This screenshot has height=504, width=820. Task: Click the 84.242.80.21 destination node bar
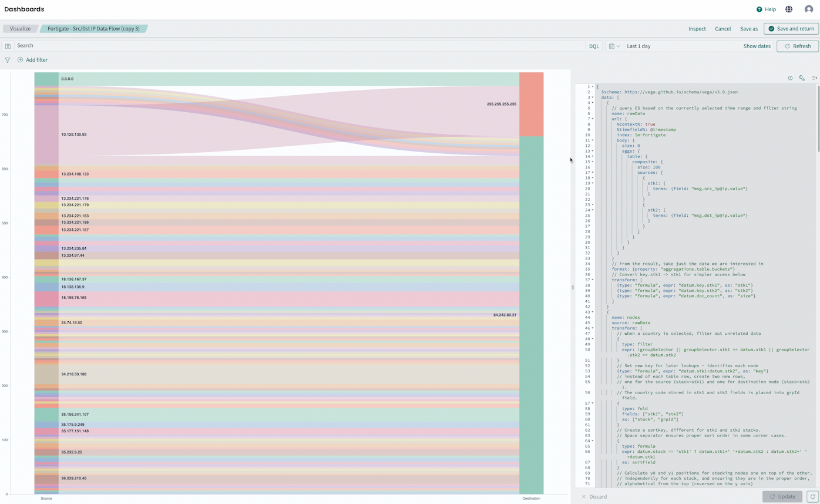pos(531,315)
